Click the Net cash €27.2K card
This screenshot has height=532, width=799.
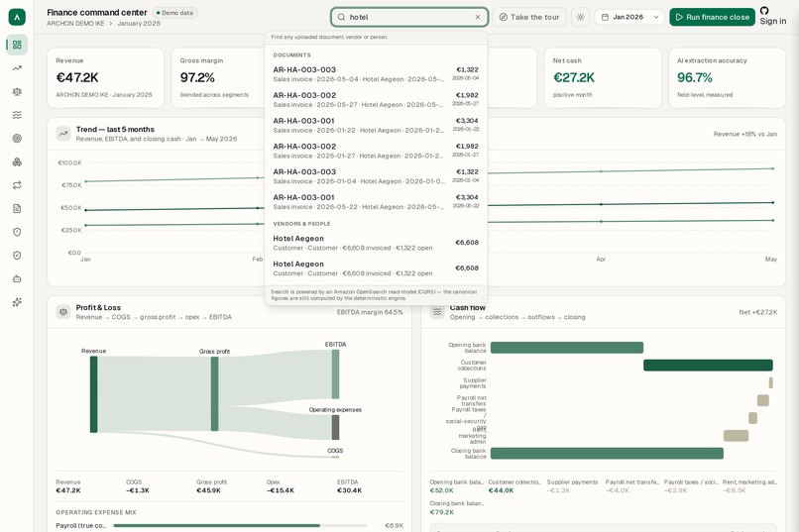pos(603,78)
